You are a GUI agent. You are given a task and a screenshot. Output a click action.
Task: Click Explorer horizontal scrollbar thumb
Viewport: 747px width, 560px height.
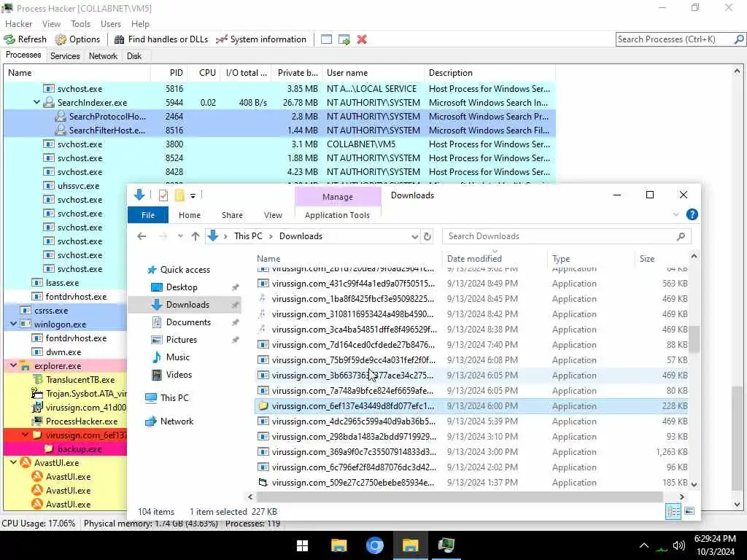(460, 497)
